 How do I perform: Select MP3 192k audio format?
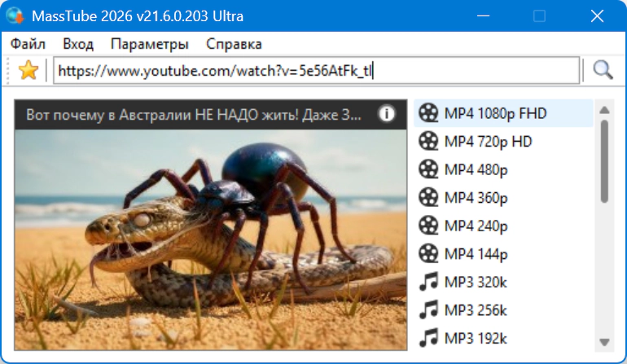pyautogui.click(x=476, y=337)
